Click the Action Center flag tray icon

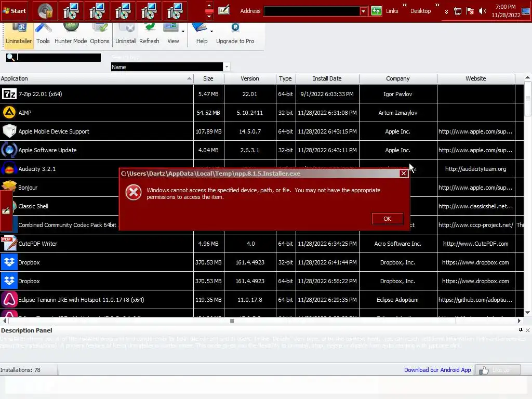pyautogui.click(x=470, y=11)
